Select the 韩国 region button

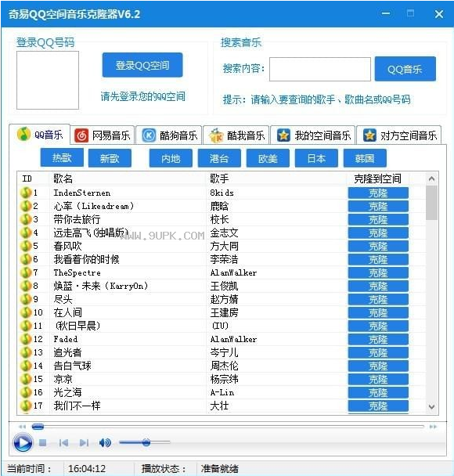pyautogui.click(x=365, y=158)
